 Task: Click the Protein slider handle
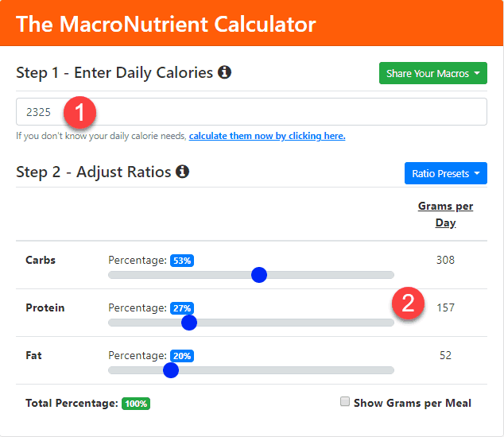click(189, 323)
